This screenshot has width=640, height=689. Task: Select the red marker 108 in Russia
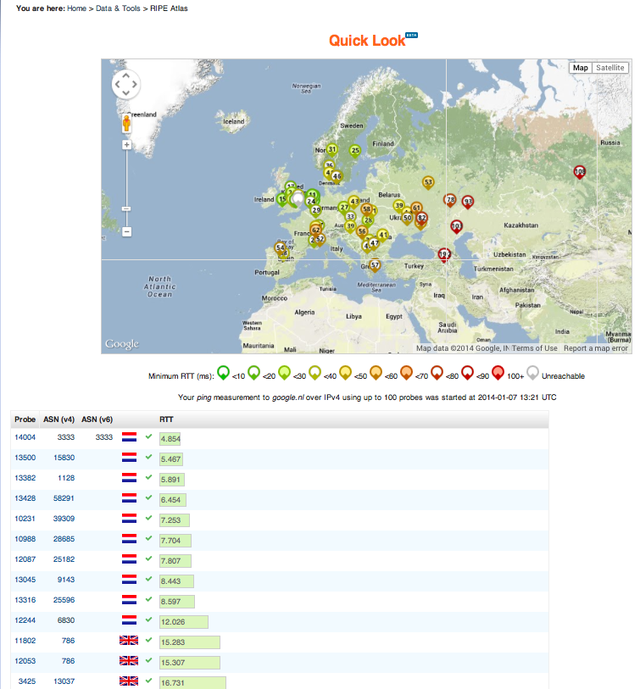click(580, 172)
